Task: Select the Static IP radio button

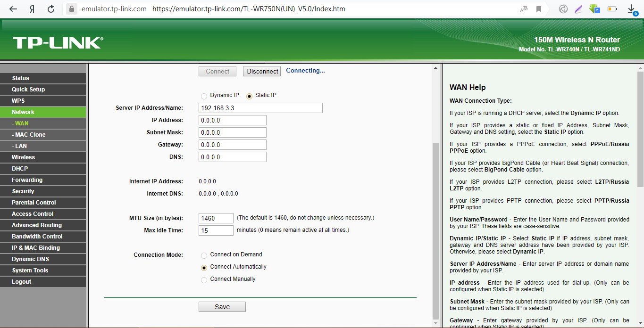Action: 250,96
